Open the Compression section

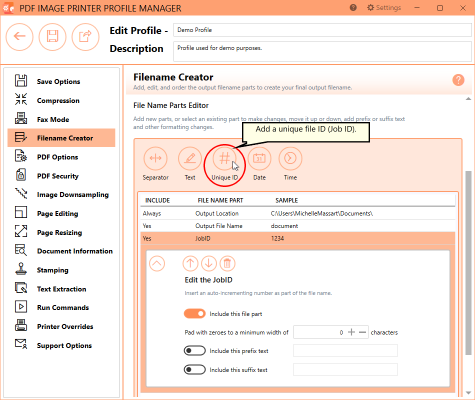coord(61,100)
